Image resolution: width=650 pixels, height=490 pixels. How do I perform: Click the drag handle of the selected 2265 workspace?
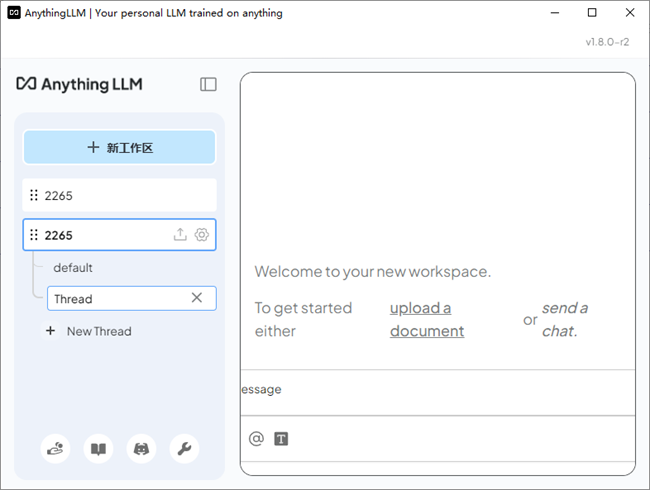coord(34,235)
